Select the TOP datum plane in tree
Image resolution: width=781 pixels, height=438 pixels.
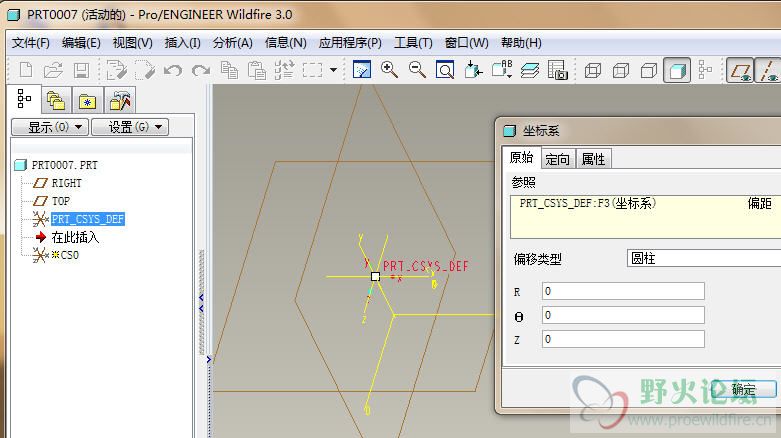pyautogui.click(x=61, y=201)
